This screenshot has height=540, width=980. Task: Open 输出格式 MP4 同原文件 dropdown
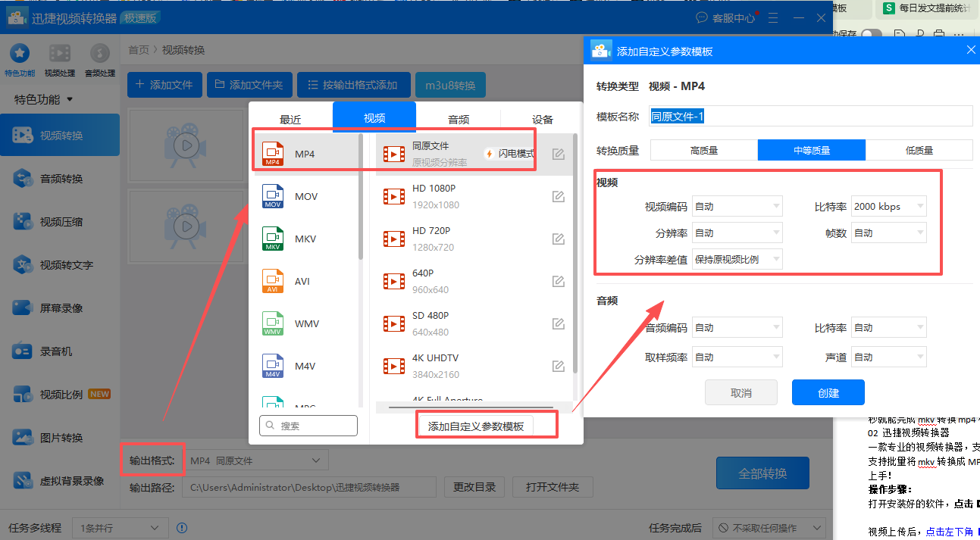[255, 460]
